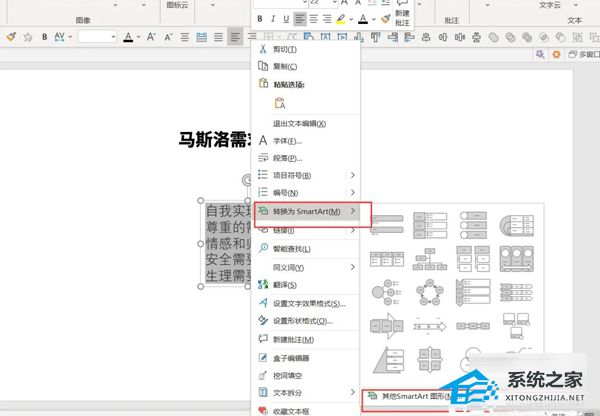Toggle Italic in the mini toolbar
600x416 pixels.
[x=273, y=18]
